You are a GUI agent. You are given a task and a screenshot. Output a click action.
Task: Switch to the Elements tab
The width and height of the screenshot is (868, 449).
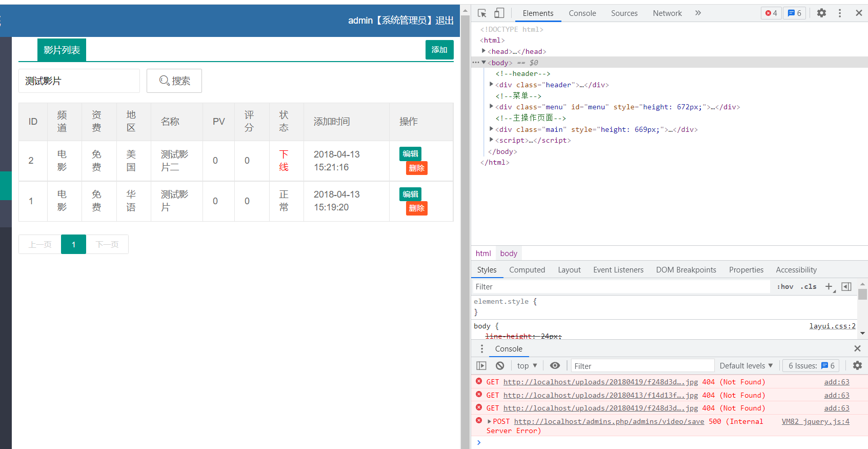pyautogui.click(x=538, y=13)
